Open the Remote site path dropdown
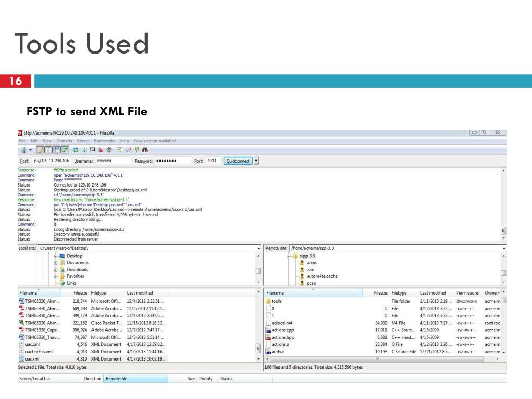The width and height of the screenshot is (532, 399). 504,248
